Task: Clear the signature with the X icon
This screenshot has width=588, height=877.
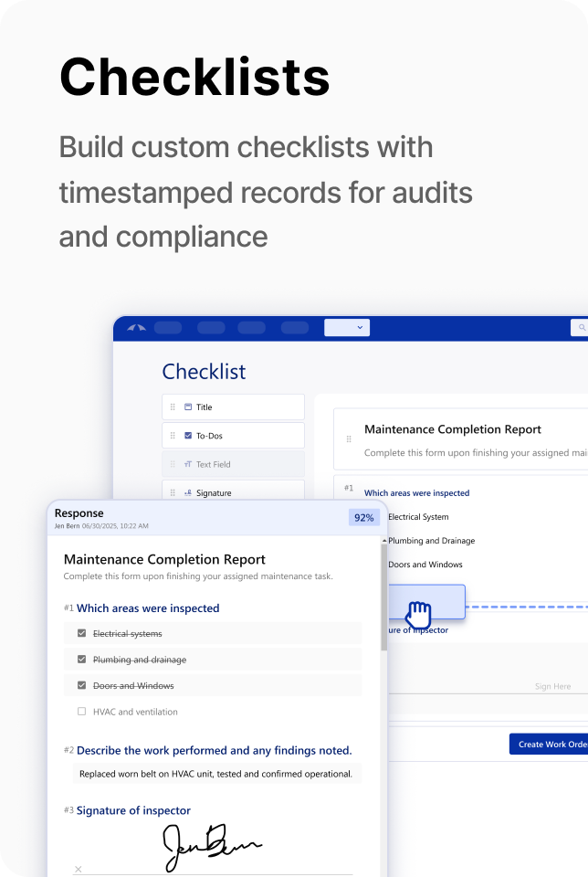Action: point(79,869)
